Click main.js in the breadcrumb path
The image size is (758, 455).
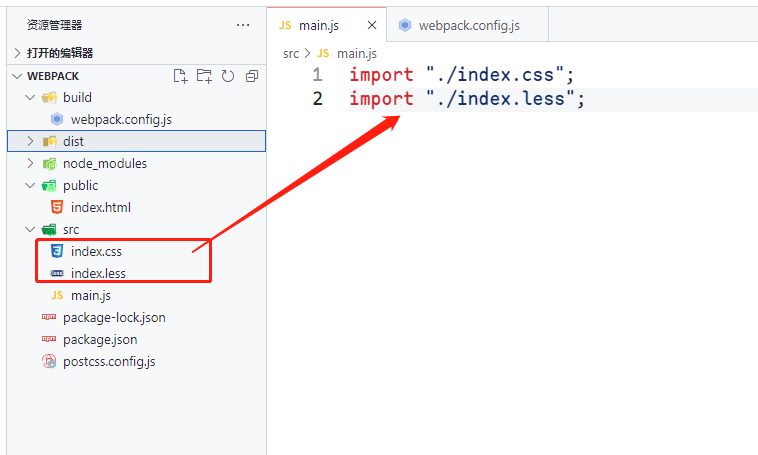tap(357, 54)
